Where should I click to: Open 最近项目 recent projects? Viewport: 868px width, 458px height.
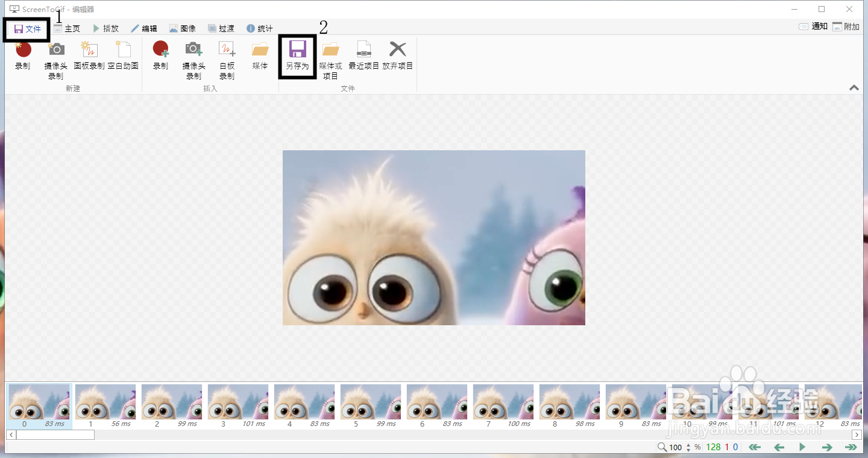364,56
